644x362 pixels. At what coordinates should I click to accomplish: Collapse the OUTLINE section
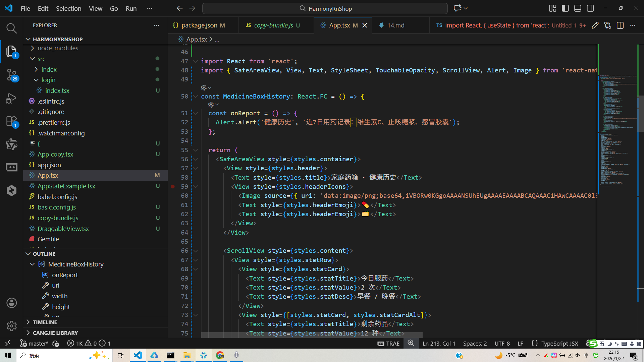tap(95, 254)
